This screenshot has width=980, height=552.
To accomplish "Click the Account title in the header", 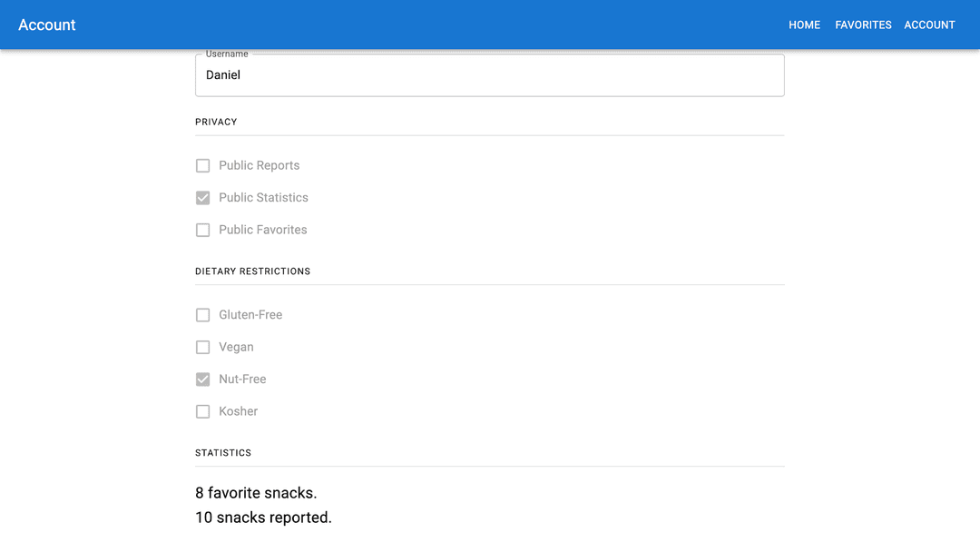I will (47, 25).
